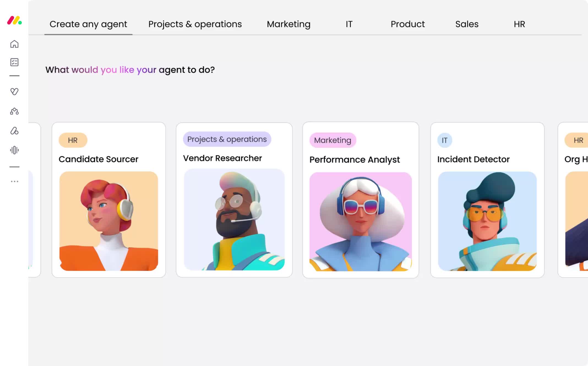588x366 pixels.
Task: Click the Marketing tag on the Performance Analyst card
Action: coord(333,140)
